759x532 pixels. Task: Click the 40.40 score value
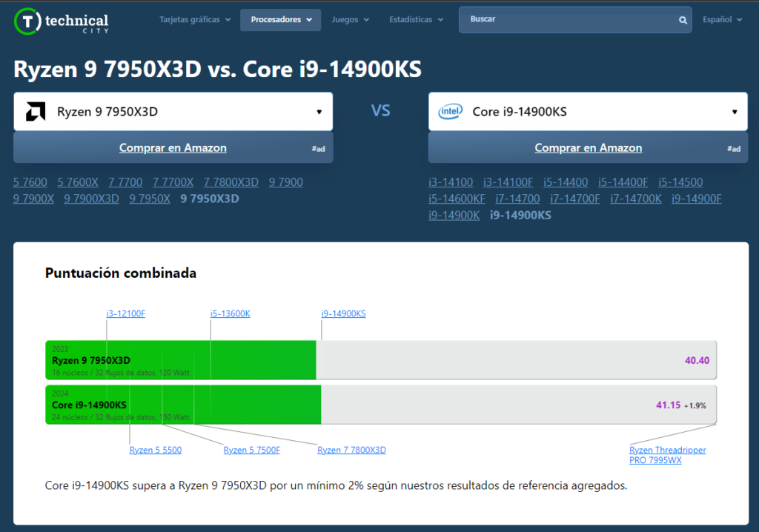coord(697,360)
